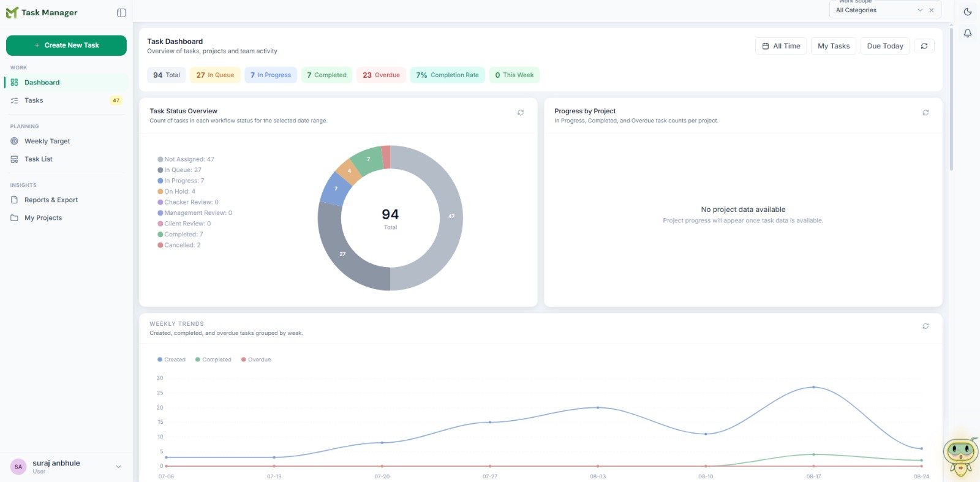The width and height of the screenshot is (980, 482).
Task: Click My Projects folder icon
Action: pos(14,217)
